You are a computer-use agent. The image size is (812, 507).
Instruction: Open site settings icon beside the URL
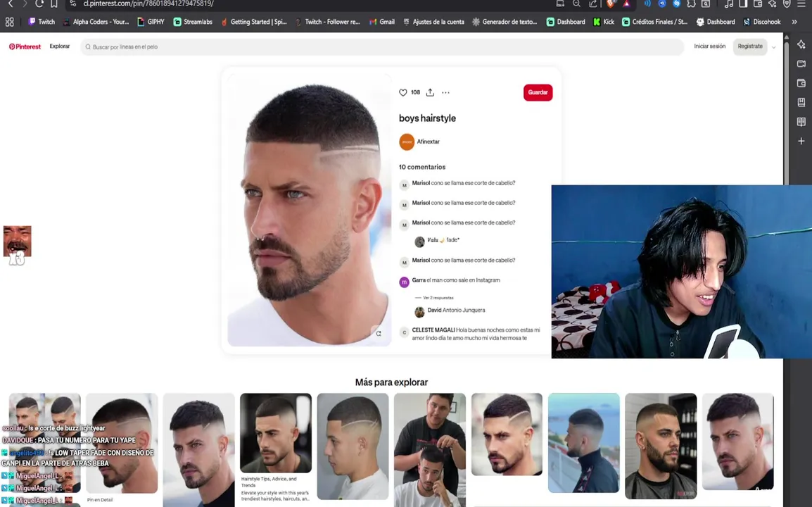click(73, 4)
